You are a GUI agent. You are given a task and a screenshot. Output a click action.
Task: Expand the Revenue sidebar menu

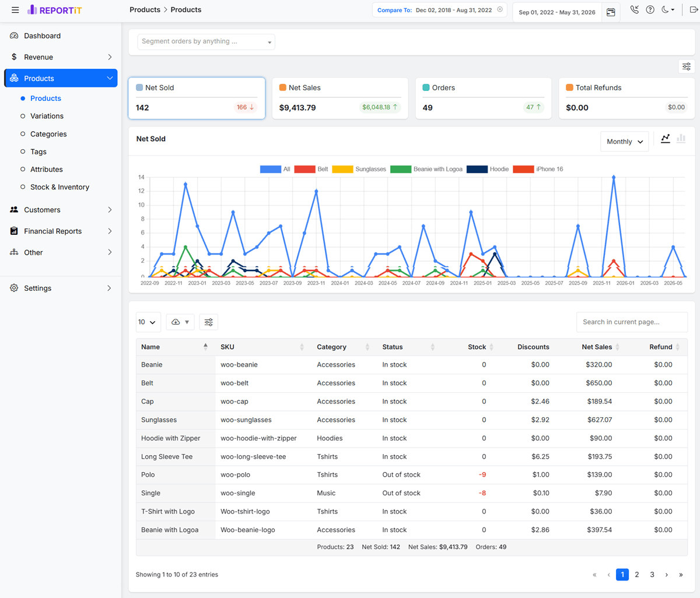coord(61,57)
